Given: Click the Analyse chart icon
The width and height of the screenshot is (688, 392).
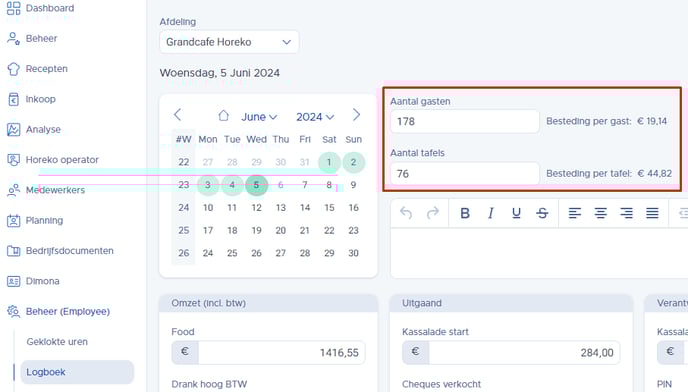Looking at the screenshot, I should [x=14, y=129].
